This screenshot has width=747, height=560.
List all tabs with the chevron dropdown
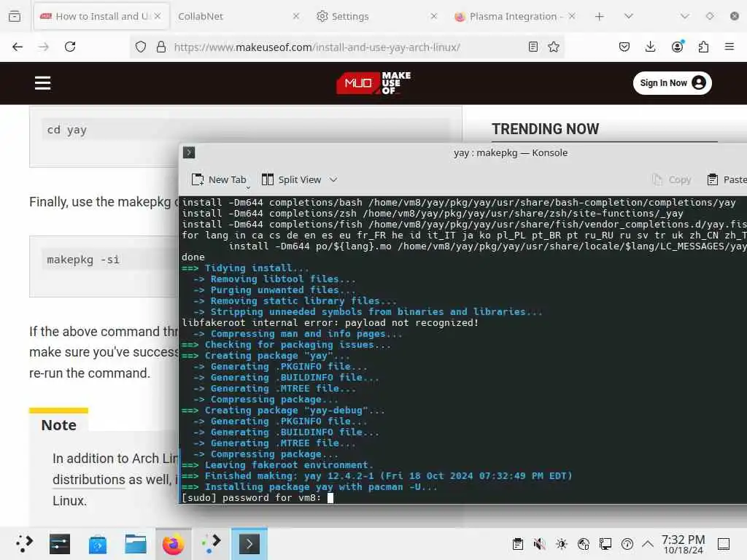click(x=629, y=16)
